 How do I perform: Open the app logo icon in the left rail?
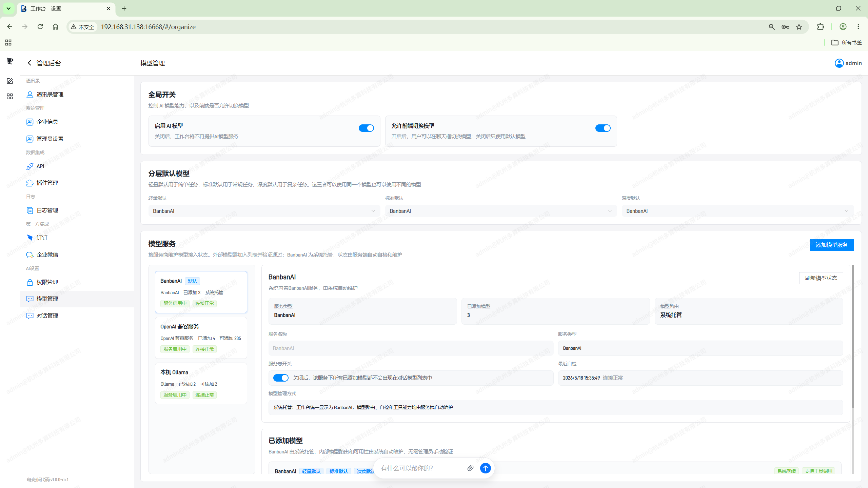coord(10,61)
